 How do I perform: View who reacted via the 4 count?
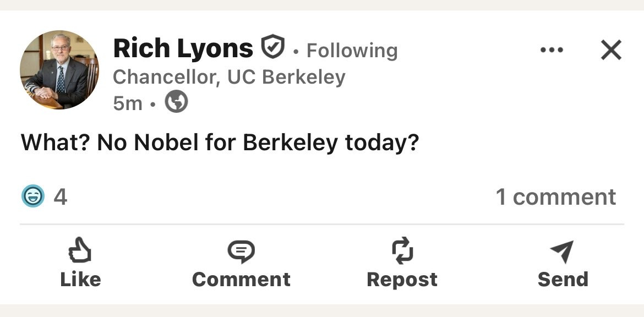(x=61, y=197)
